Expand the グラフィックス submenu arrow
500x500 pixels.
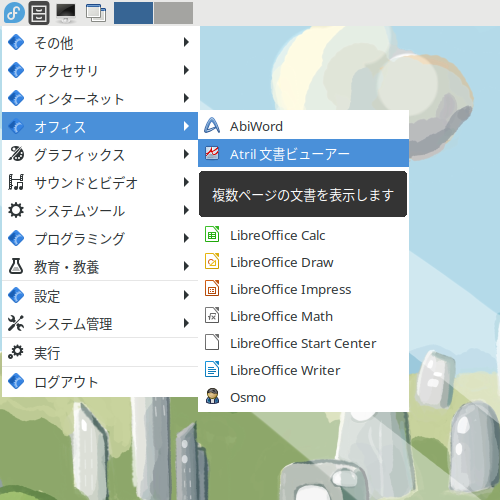coord(186,154)
